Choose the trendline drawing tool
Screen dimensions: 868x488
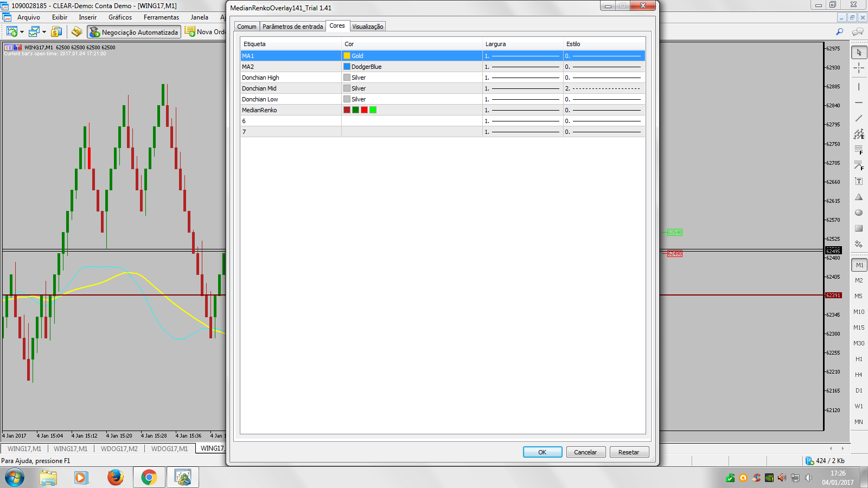[859, 118]
